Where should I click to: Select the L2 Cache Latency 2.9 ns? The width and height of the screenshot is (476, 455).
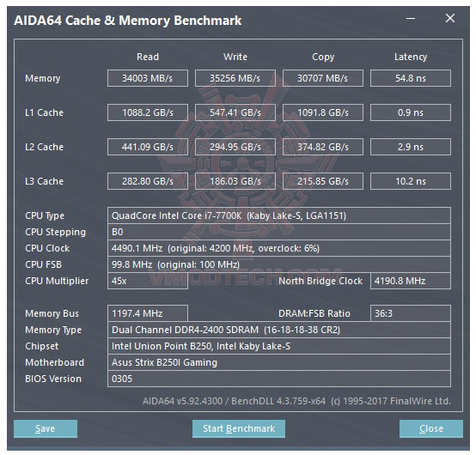(411, 147)
